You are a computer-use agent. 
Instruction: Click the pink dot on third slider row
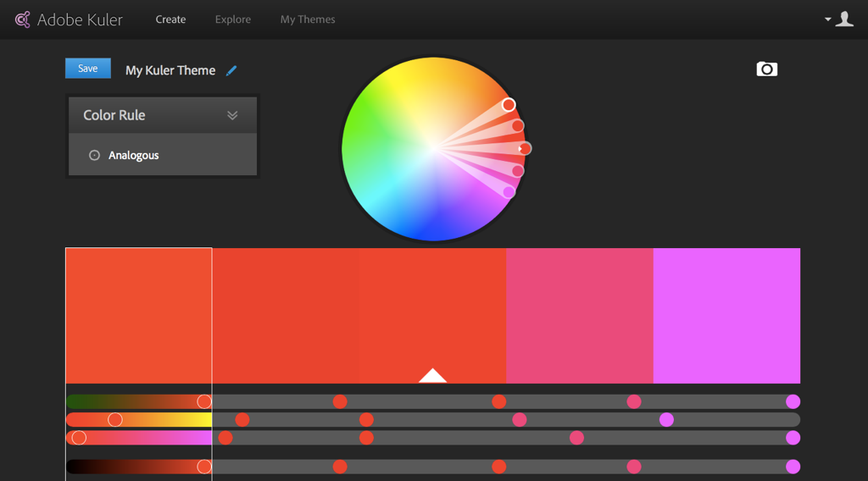[576, 438]
